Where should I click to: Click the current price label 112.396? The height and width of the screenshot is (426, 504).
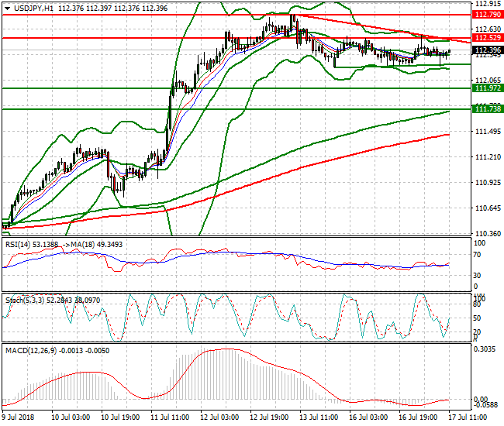(x=488, y=50)
